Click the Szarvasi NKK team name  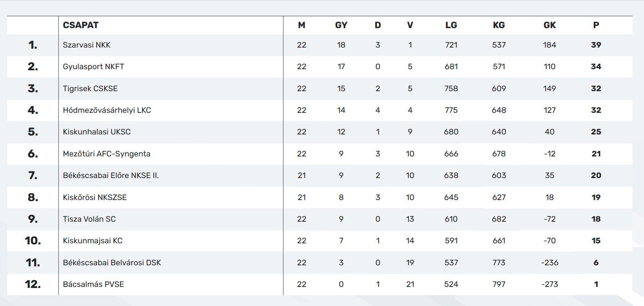pos(87,45)
